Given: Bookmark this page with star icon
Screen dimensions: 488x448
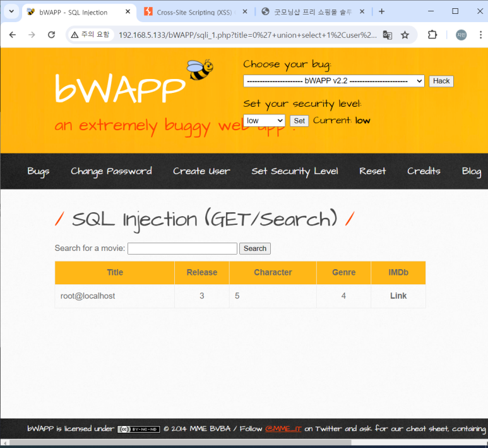Looking at the screenshot, I should pyautogui.click(x=405, y=35).
